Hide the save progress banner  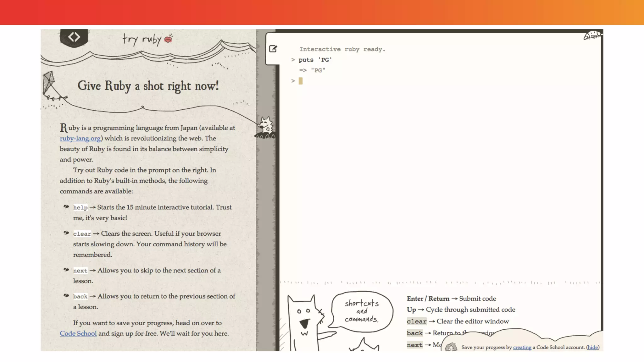(593, 347)
